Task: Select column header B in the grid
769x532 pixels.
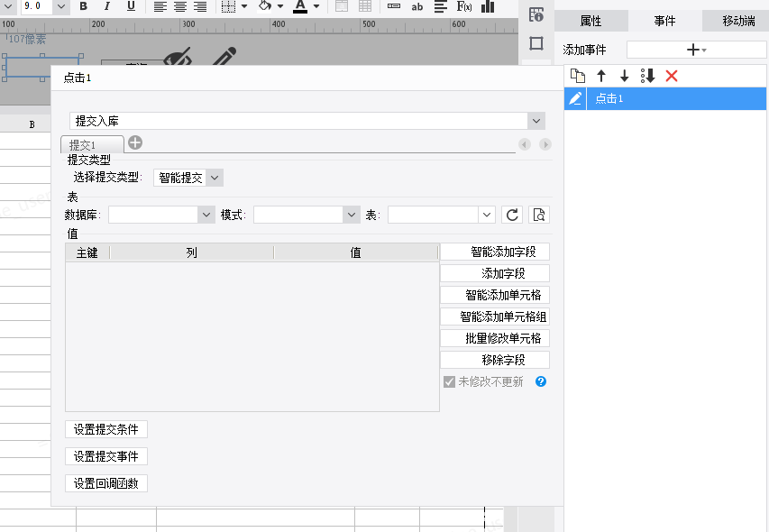Action: point(32,124)
